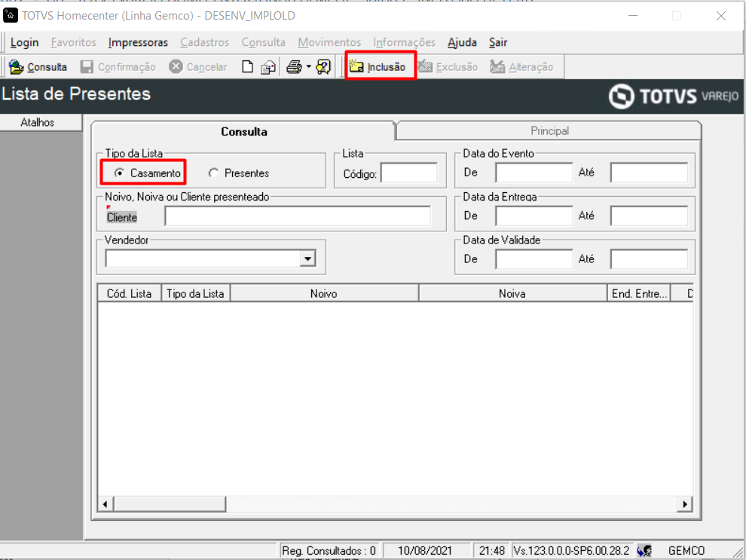
Task: Switch to the Principal tab
Action: tap(549, 131)
